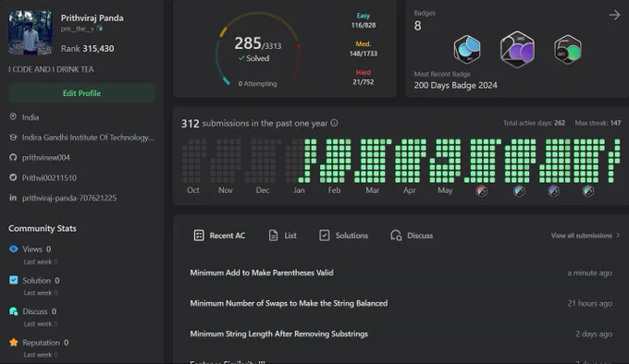The height and width of the screenshot is (364, 629).
Task: Click the Solution checkmark icon
Action: pos(13,280)
